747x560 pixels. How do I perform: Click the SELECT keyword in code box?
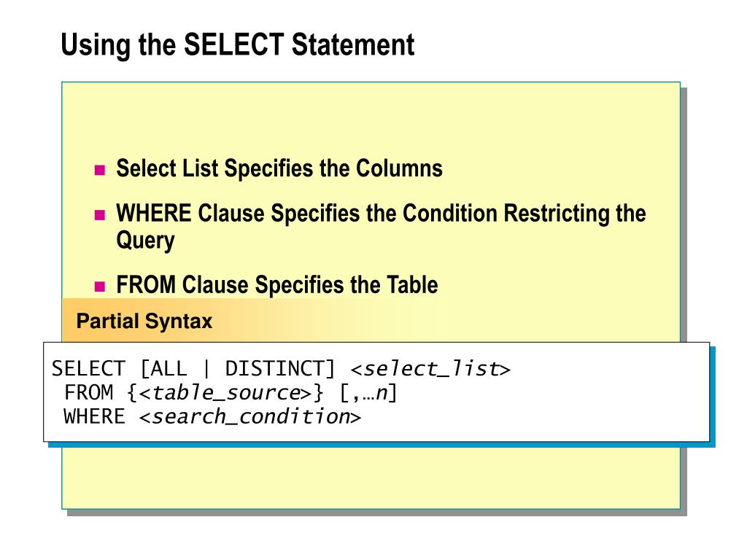(x=88, y=369)
